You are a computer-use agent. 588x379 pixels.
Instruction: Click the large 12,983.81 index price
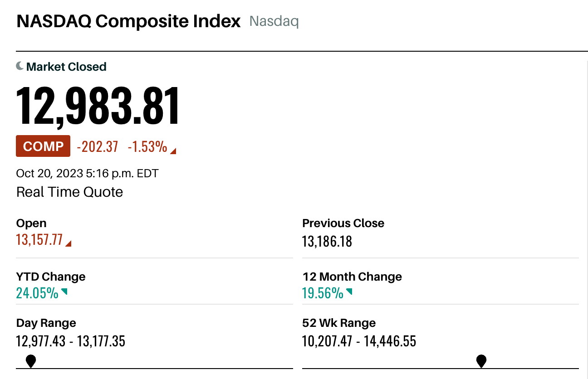(x=98, y=106)
